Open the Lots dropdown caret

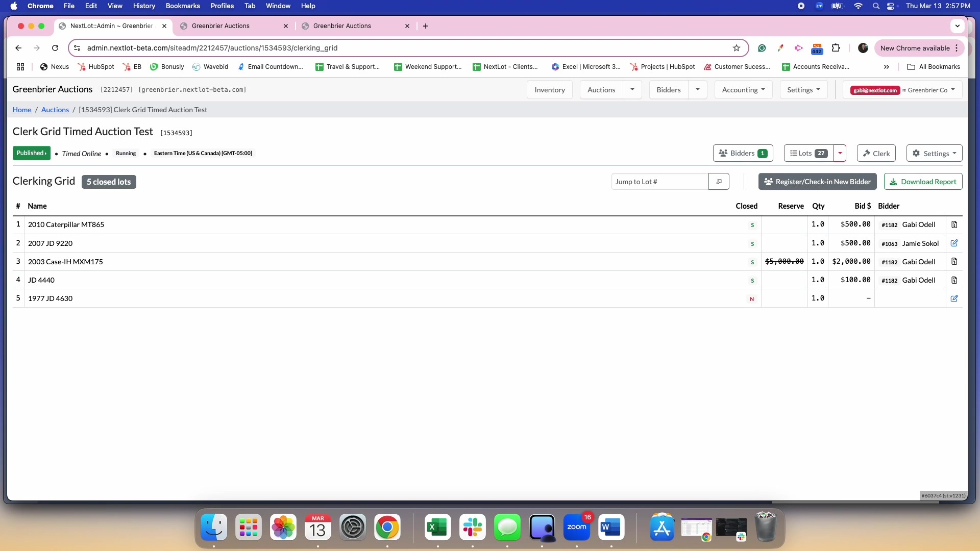(840, 153)
